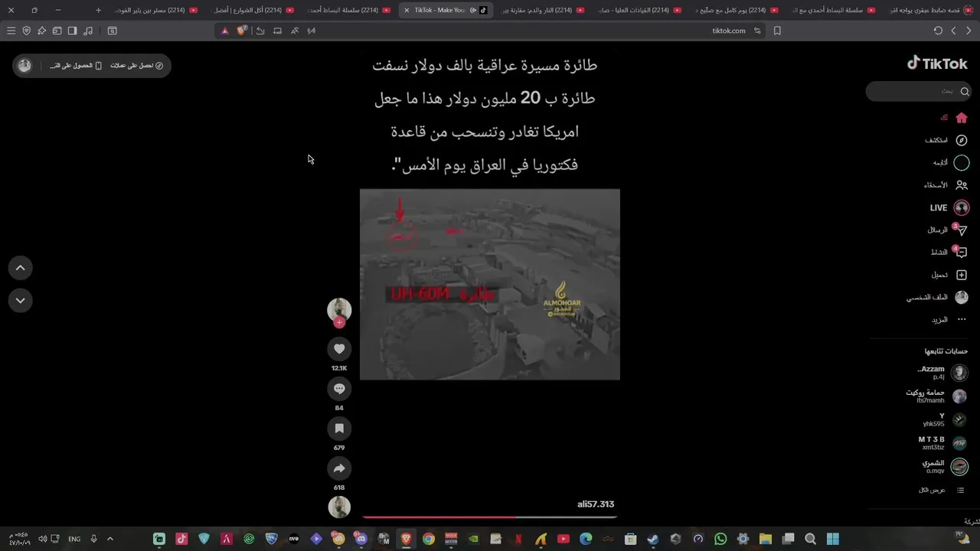Open Friends (الأصدقاء) in sidebar
Screen dimensions: 980x551
pos(946,185)
